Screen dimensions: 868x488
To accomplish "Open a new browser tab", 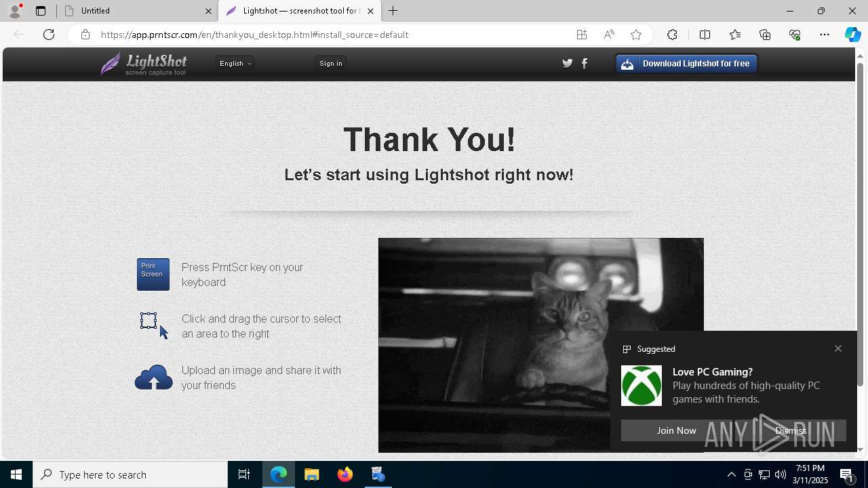I will 393,11.
